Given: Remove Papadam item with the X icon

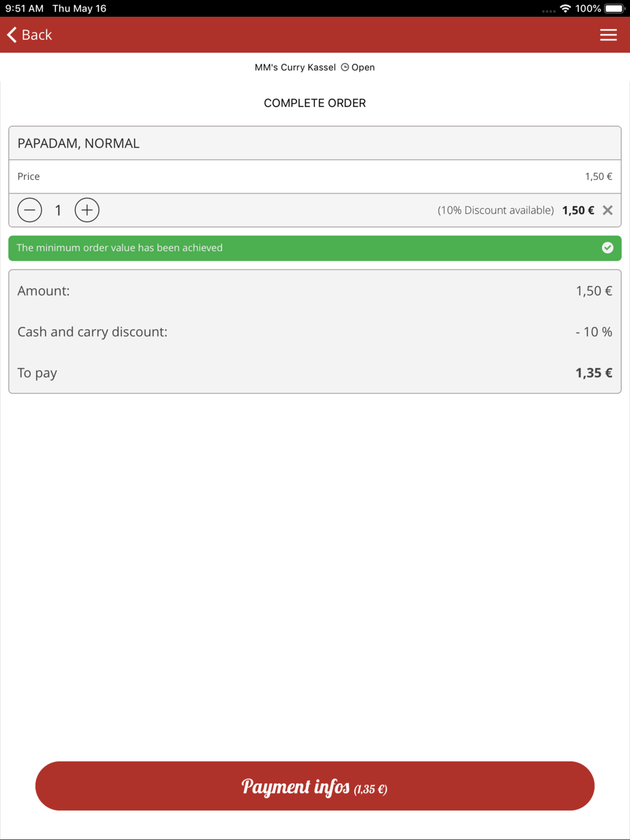Looking at the screenshot, I should pyautogui.click(x=607, y=210).
